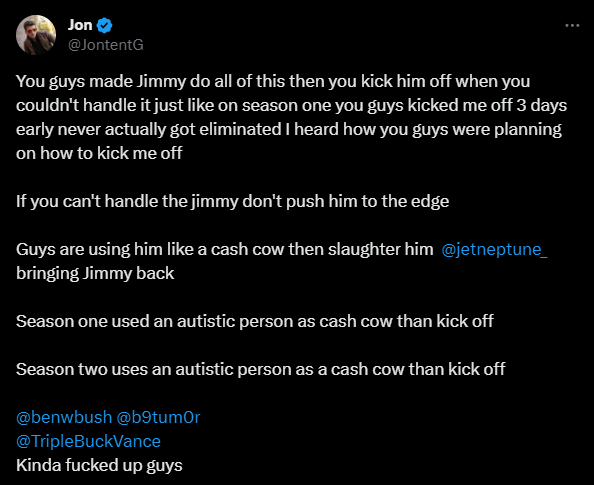Click the closing line 'Kinda fucked up guys'
Screen dimensions: 594x485
click(x=99, y=465)
